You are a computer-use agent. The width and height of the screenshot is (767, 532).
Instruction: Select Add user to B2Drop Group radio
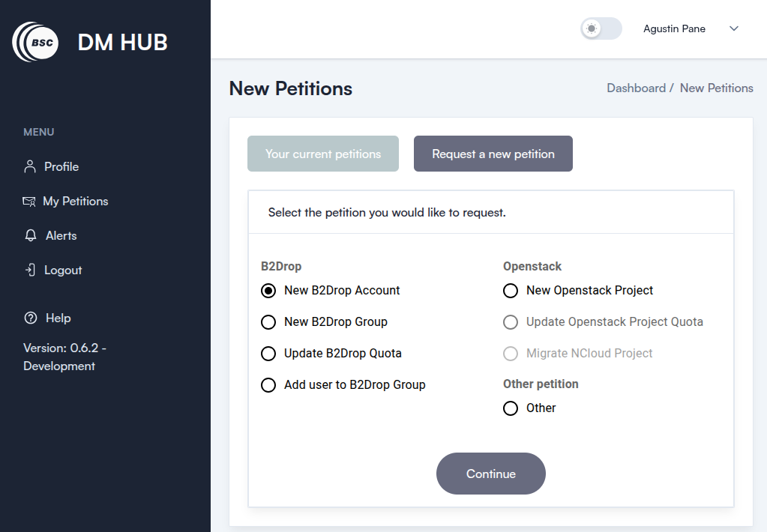coord(268,385)
